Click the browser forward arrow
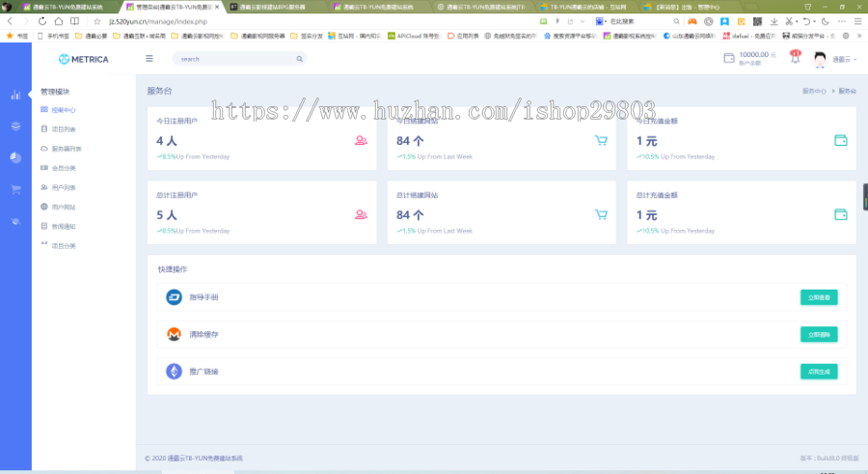This screenshot has height=474, width=868. point(25,21)
